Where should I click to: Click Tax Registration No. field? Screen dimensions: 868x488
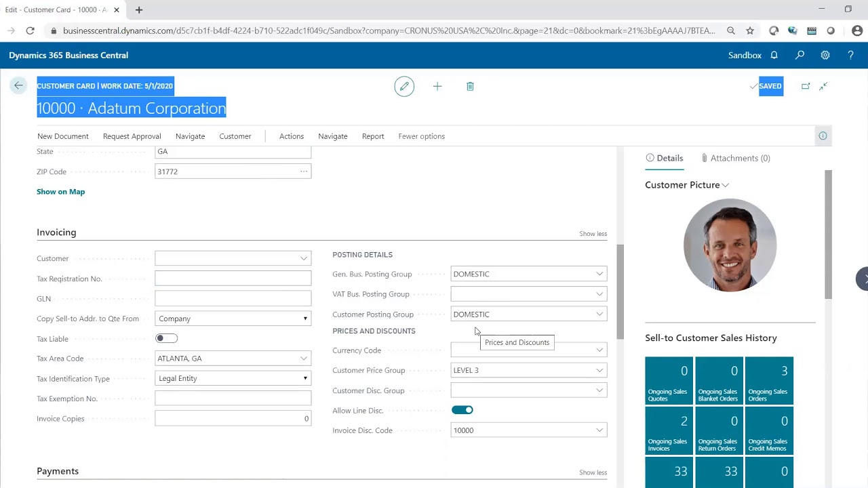pyautogui.click(x=233, y=279)
